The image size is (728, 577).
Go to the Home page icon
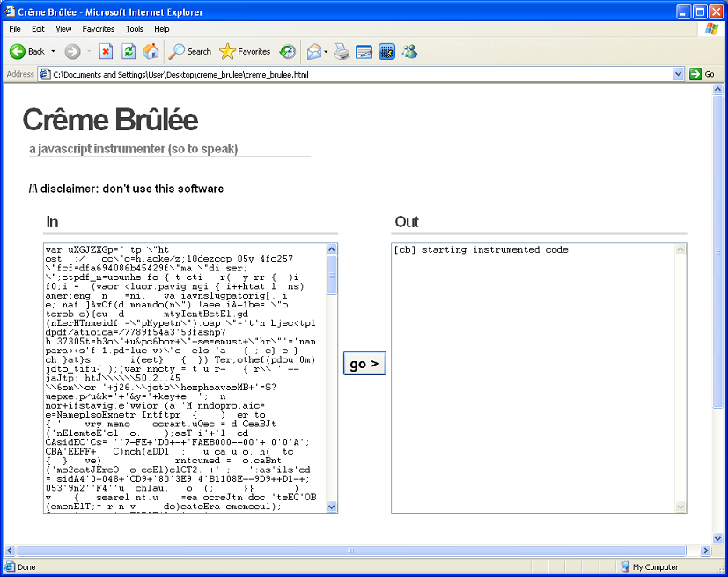pyautogui.click(x=151, y=51)
